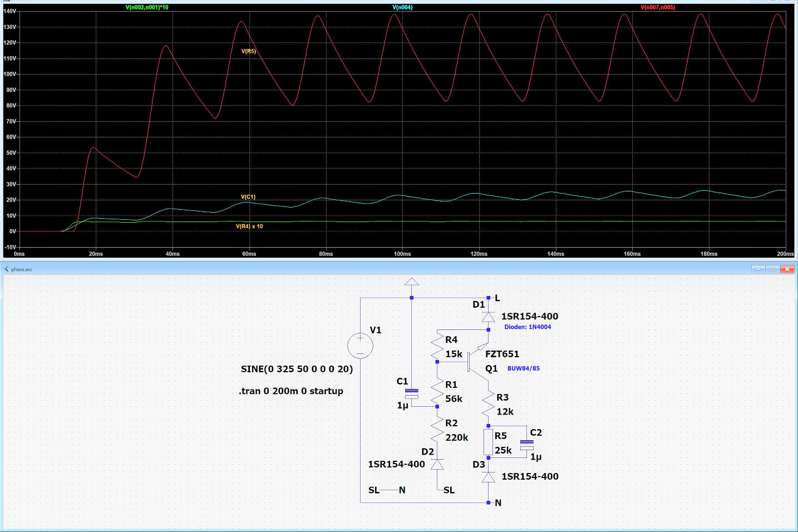Click the D2 diode symbol
This screenshot has height=532, width=798.
(x=437, y=464)
